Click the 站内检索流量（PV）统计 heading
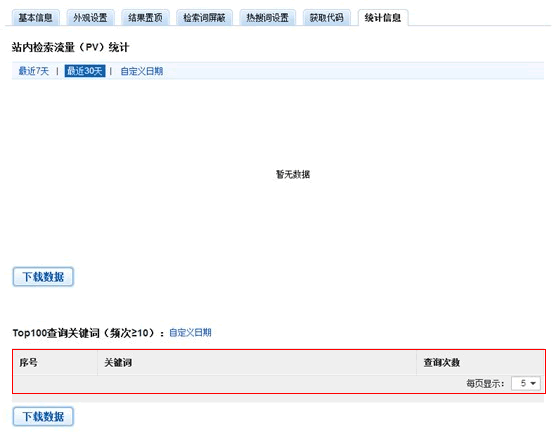The image size is (554, 441). coord(70,47)
